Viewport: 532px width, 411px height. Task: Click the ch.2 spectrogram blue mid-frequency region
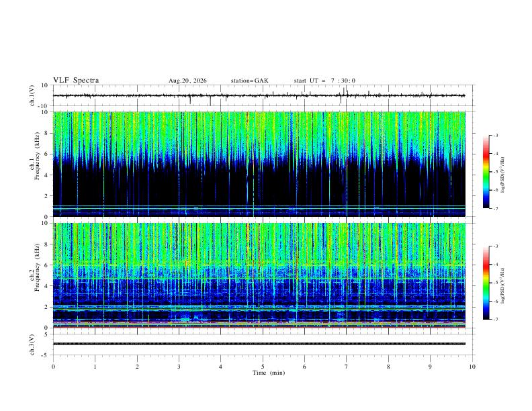[x=259, y=287]
